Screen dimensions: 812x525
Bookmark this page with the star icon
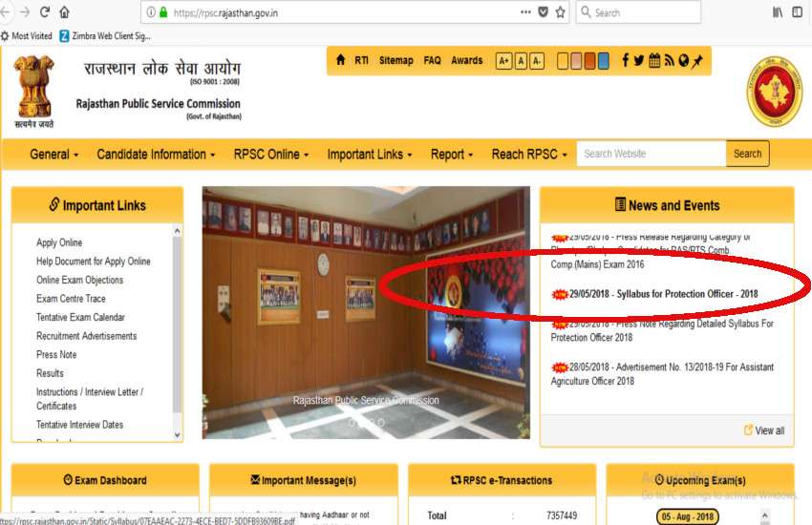pyautogui.click(x=561, y=12)
